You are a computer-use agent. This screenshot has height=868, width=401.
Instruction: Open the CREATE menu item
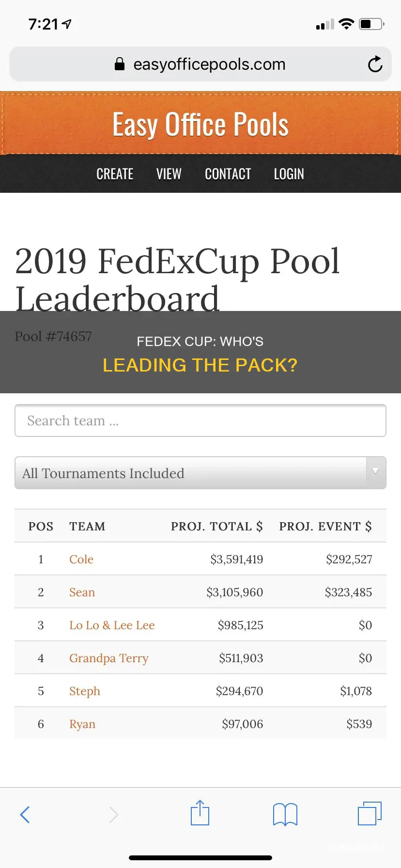115,174
